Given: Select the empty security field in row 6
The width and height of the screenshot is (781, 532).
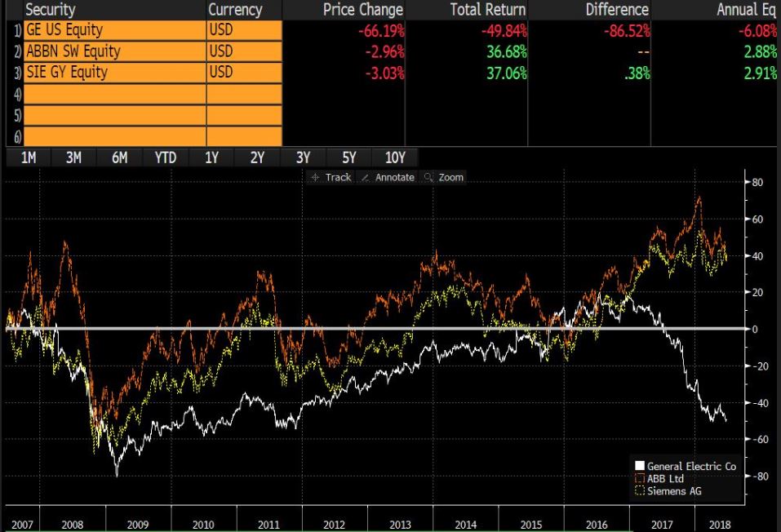Looking at the screenshot, I should coord(114,136).
